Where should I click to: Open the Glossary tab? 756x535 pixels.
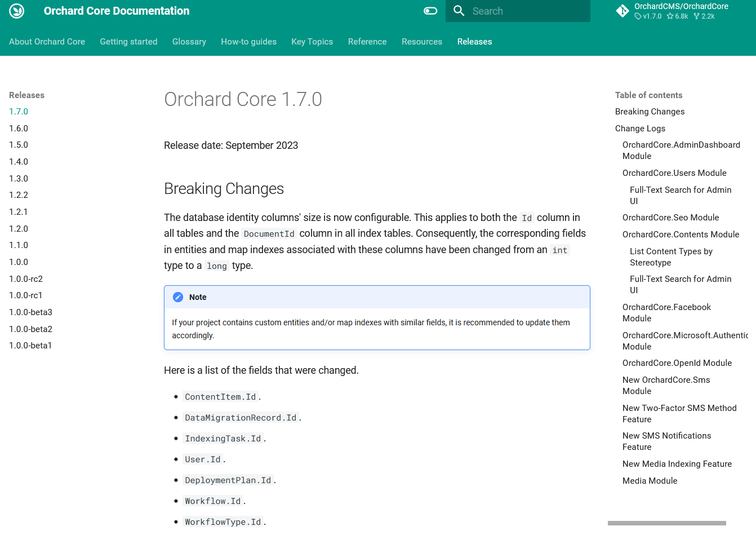[189, 42]
